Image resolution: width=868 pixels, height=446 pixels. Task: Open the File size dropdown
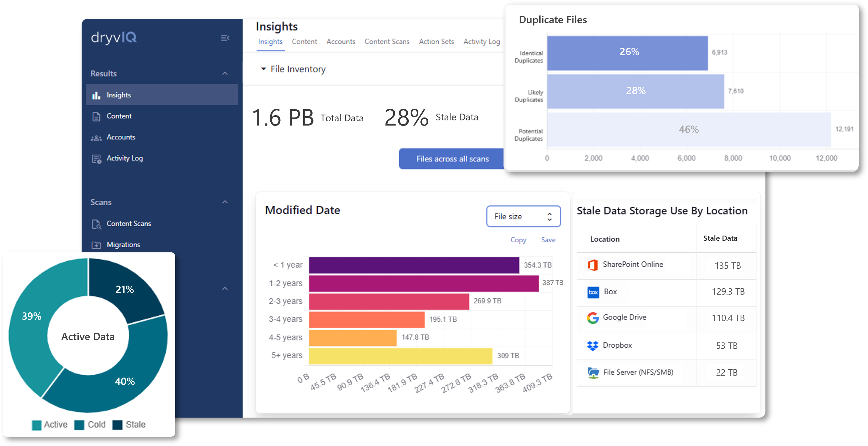[523, 217]
